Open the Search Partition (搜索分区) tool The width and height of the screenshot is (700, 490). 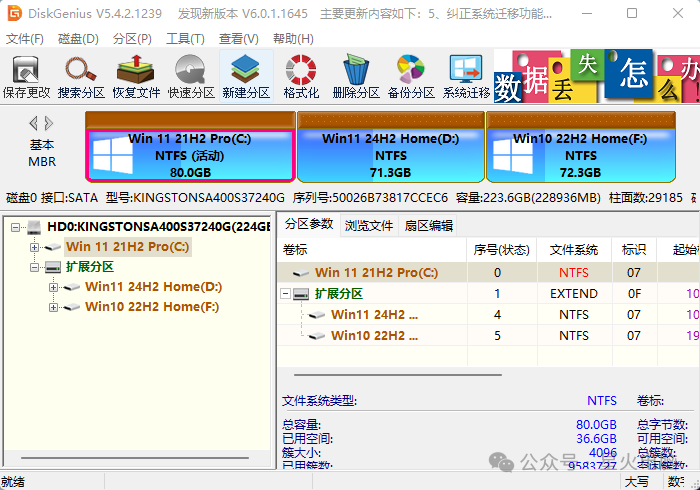[81, 76]
